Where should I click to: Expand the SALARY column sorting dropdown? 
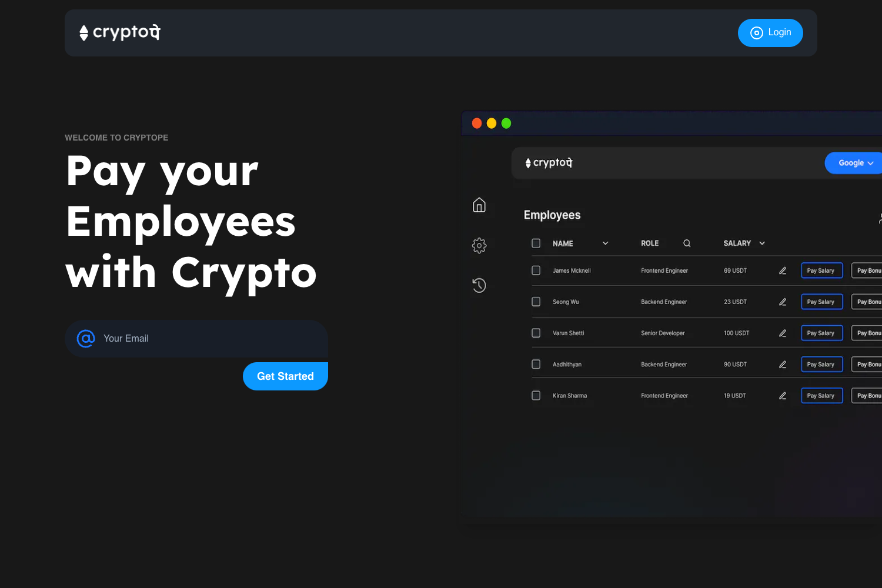pos(762,243)
